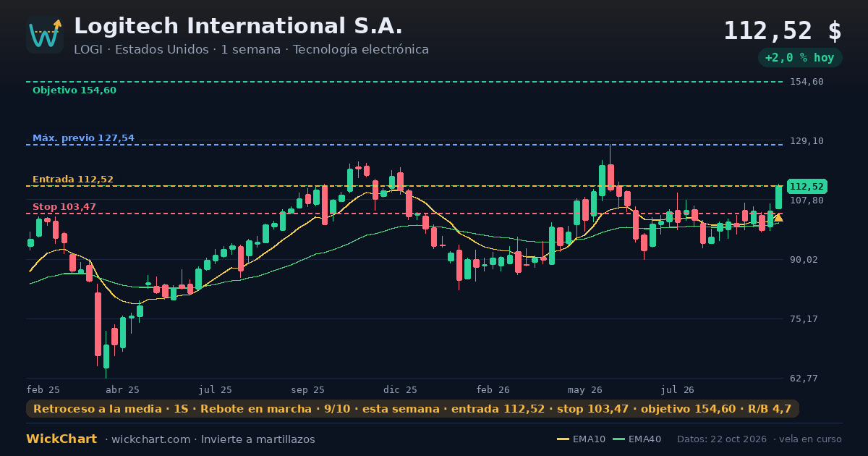Viewport: 868px width, 456px height.
Task: Click the EMA40 green legend swatch
Action: (x=618, y=439)
